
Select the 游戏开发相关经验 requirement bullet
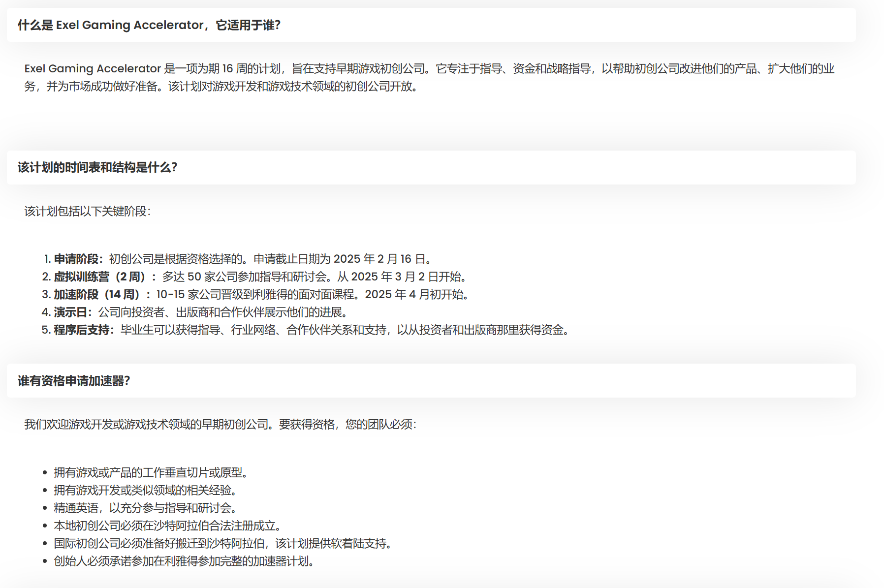(146, 491)
